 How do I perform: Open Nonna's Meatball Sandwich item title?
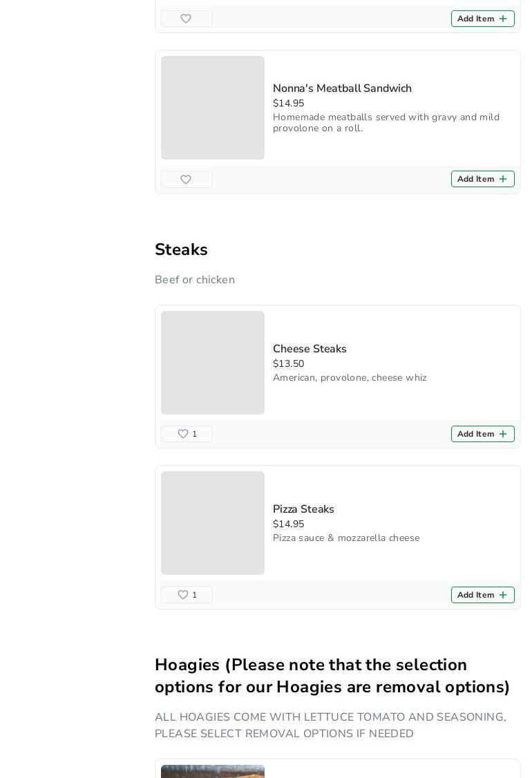pos(342,88)
